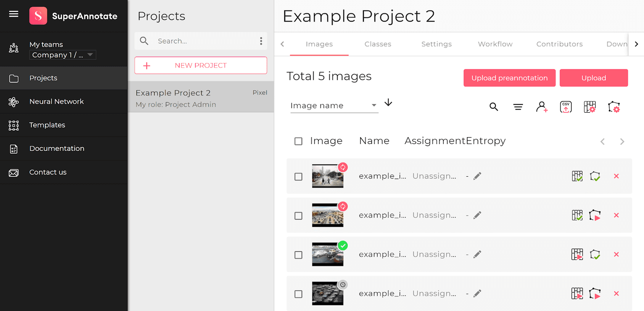Open the thumbnail with green check badge

pyautogui.click(x=328, y=254)
